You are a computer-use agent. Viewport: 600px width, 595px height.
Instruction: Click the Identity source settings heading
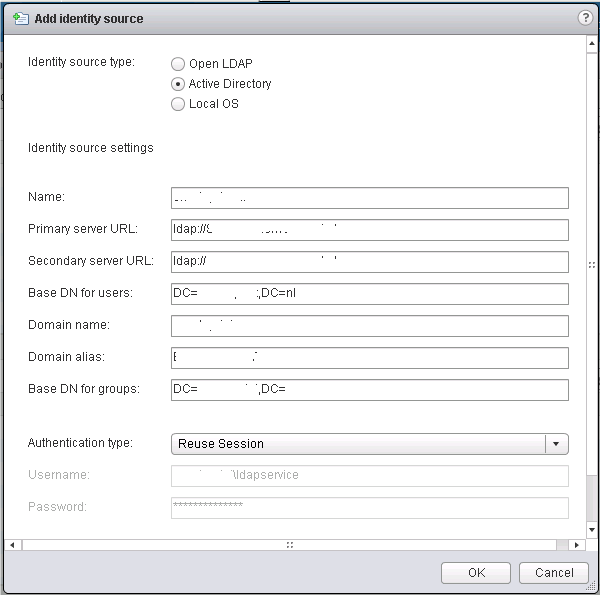[91, 148]
